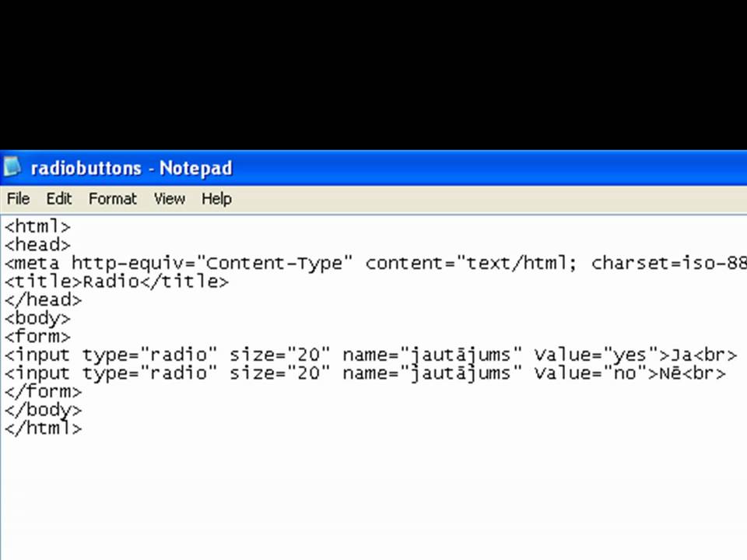Image resolution: width=747 pixels, height=560 pixels.
Task: Click the "yes" value in first input line
Action: pos(630,355)
